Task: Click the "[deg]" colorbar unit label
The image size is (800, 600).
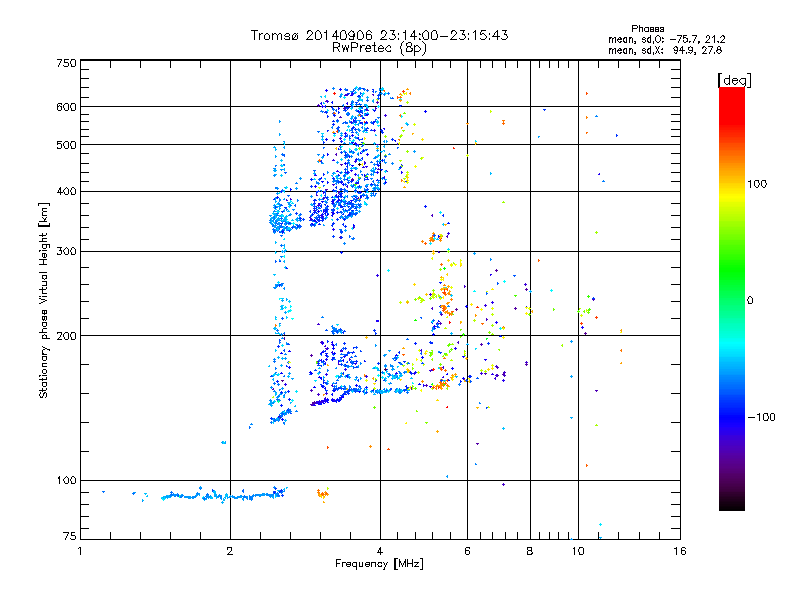Action: (x=734, y=80)
